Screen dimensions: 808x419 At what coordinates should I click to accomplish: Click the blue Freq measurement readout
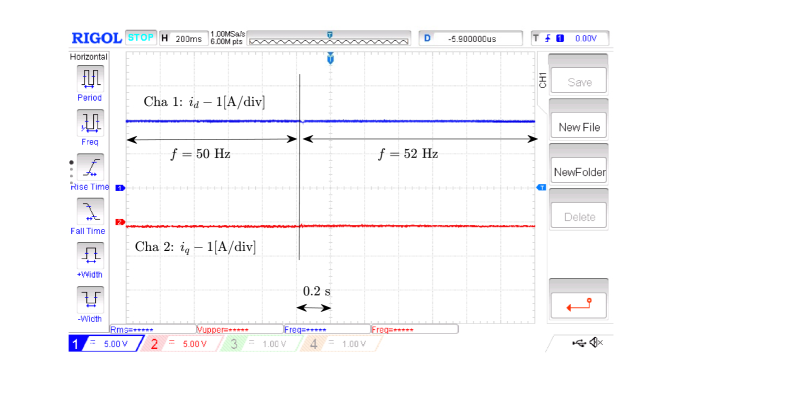pyautogui.click(x=327, y=329)
